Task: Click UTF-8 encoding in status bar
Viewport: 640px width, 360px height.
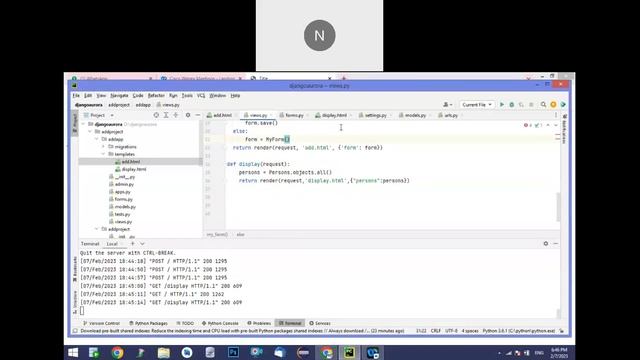Action: 451,331
